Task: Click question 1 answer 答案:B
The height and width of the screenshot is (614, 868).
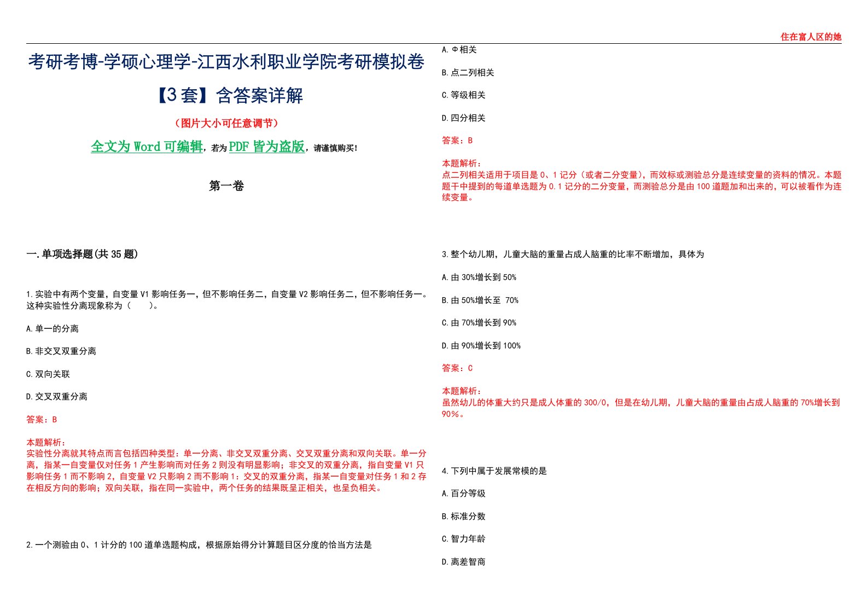Action: (x=42, y=420)
